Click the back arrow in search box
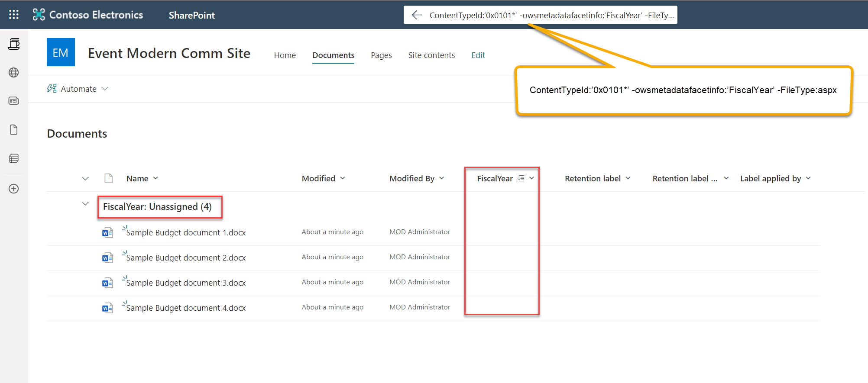868x383 pixels. (x=417, y=15)
